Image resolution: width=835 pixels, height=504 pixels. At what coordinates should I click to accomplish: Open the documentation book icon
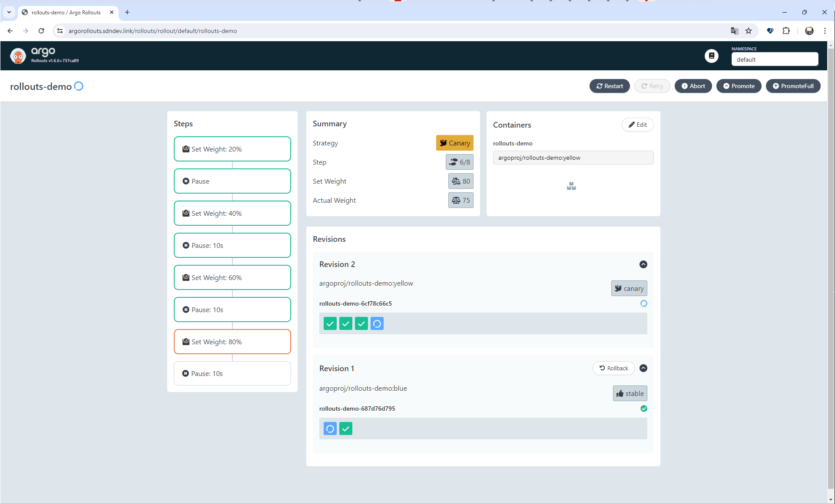(711, 56)
